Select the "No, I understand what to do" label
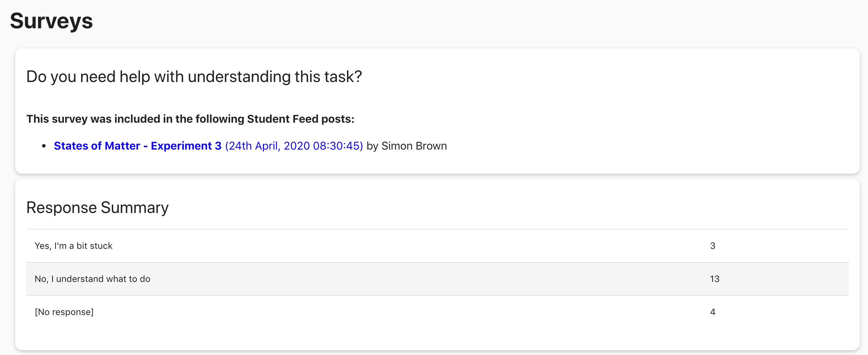The height and width of the screenshot is (355, 868). point(92,279)
